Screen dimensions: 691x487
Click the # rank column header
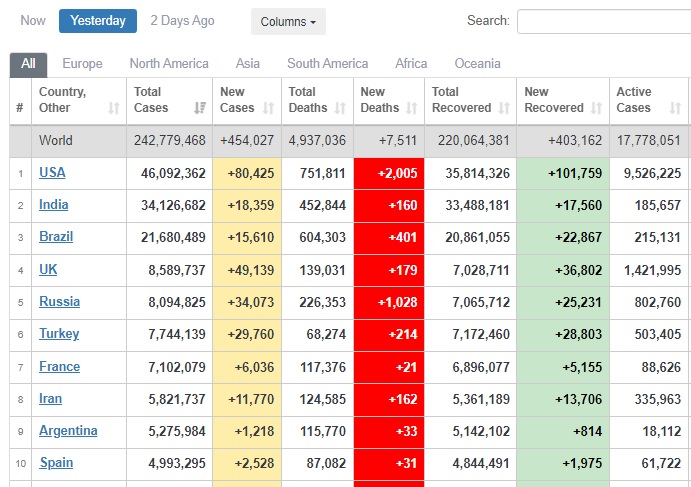coord(20,108)
